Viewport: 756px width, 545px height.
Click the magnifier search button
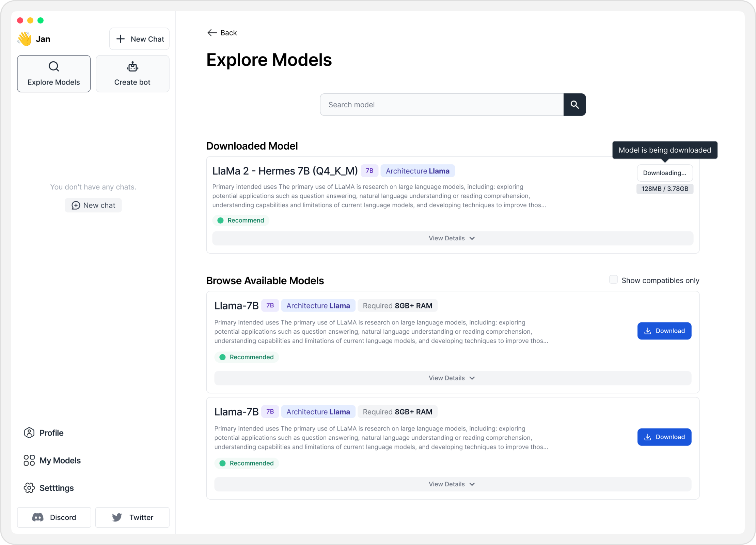point(574,105)
